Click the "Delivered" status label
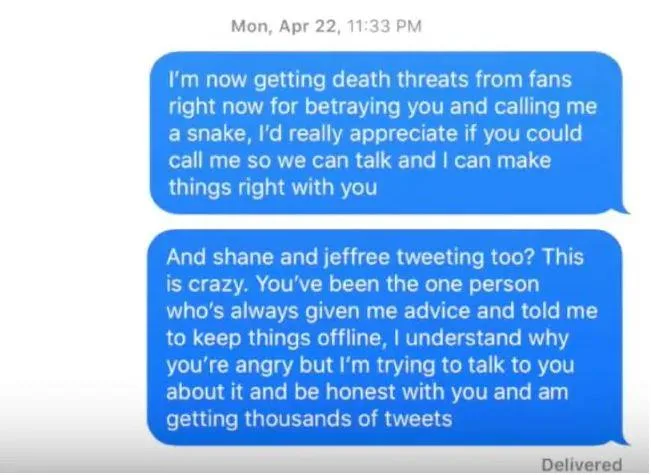 tap(582, 464)
